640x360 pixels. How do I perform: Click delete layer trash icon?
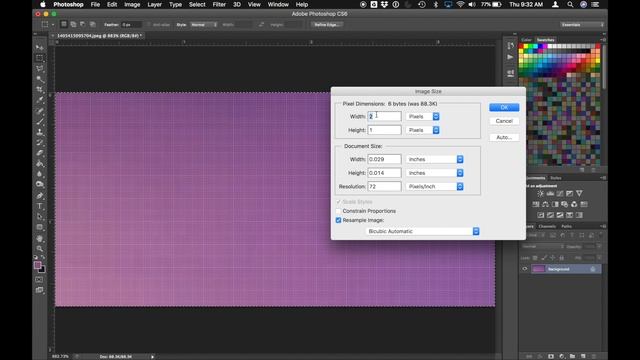(x=594, y=356)
